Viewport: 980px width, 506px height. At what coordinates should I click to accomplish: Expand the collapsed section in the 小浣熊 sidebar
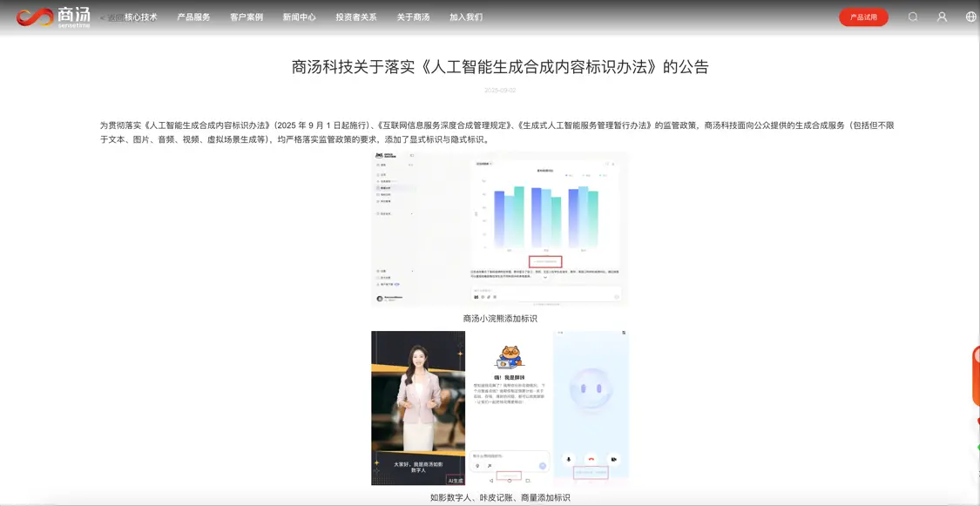pyautogui.click(x=411, y=214)
